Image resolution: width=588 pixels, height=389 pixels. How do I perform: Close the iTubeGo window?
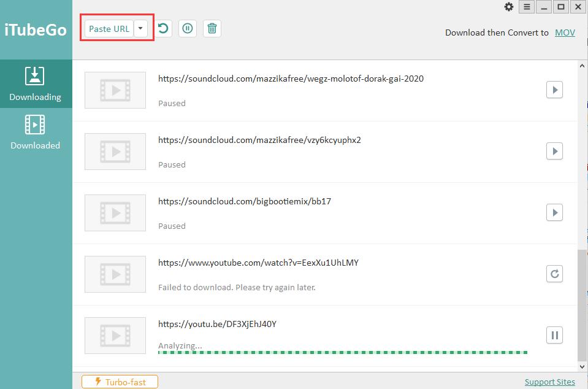point(578,7)
